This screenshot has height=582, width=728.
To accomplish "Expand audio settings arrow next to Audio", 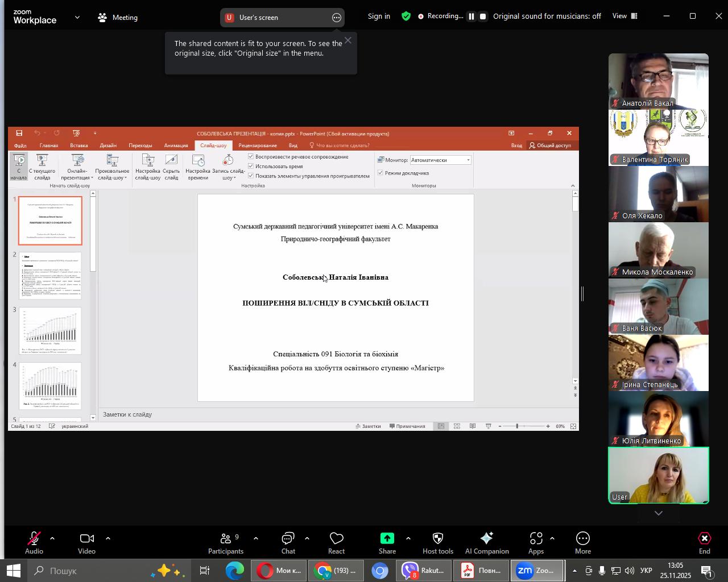I will (x=52, y=538).
